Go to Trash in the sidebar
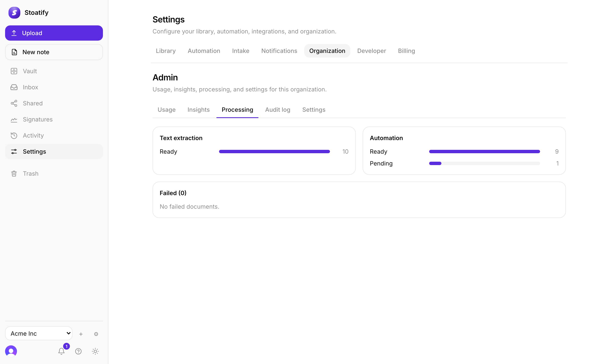 [x=54, y=174]
